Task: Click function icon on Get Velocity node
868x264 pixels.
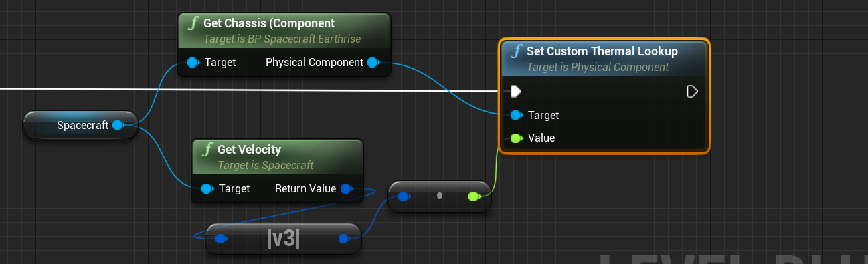Action: tap(207, 150)
